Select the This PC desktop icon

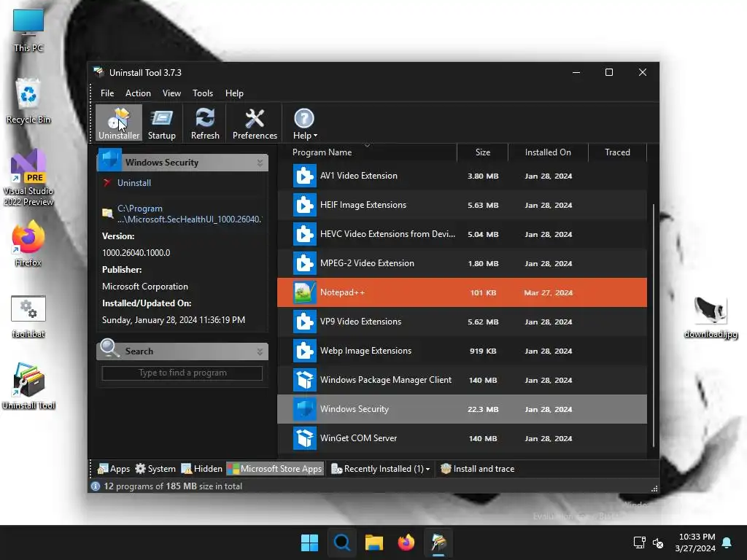[28, 31]
